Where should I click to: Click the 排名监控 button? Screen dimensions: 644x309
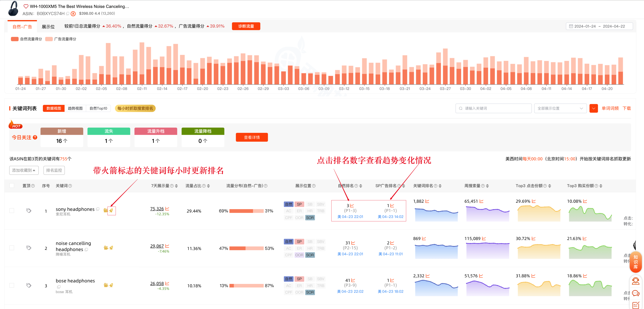[x=54, y=170]
